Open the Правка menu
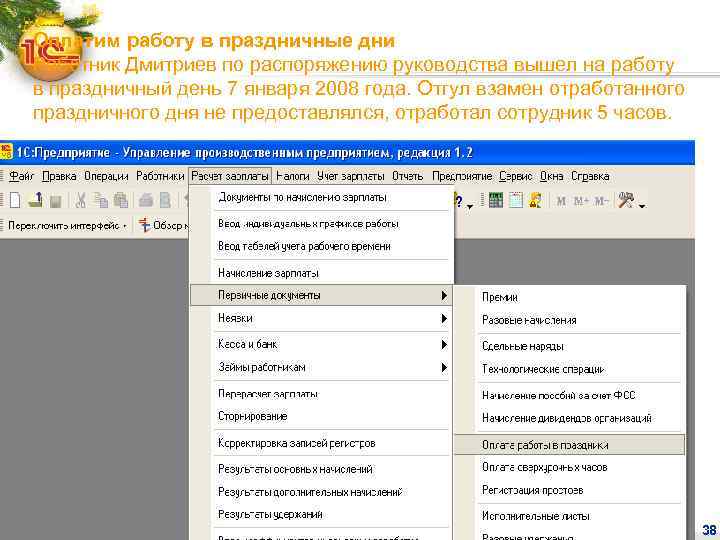Image resolution: width=720 pixels, height=540 pixels. point(59,176)
